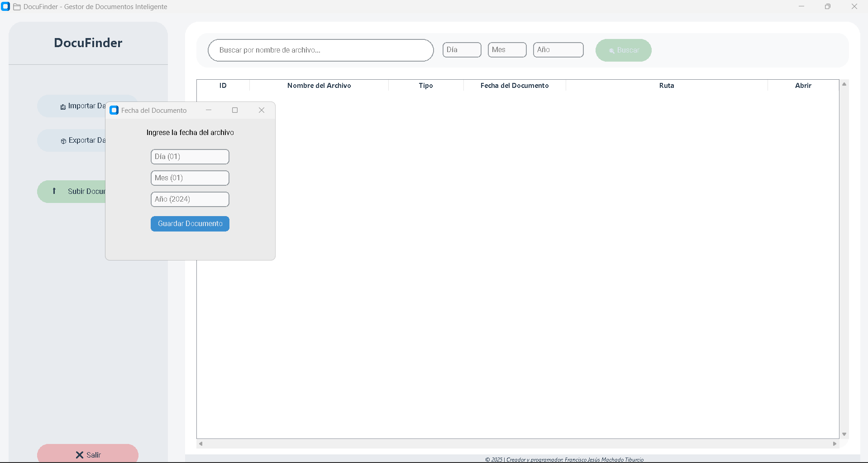Click the file name search box
The width and height of the screenshot is (868, 463).
click(x=320, y=50)
